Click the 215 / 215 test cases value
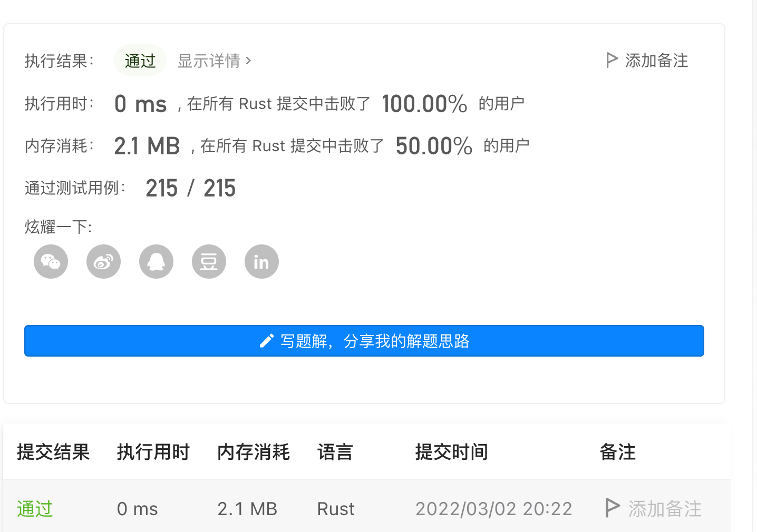The height and width of the screenshot is (532, 757). pos(191,188)
